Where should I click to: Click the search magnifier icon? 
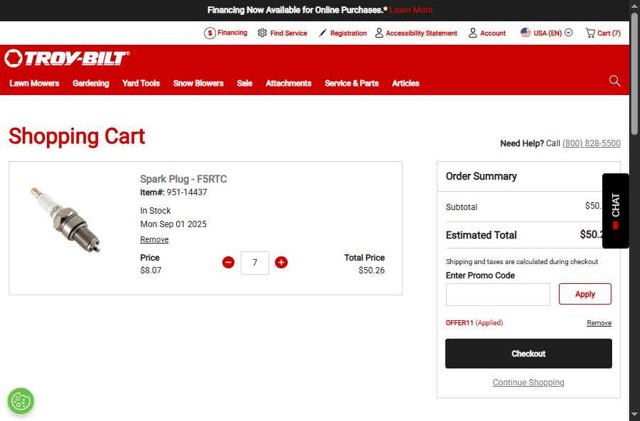(614, 81)
